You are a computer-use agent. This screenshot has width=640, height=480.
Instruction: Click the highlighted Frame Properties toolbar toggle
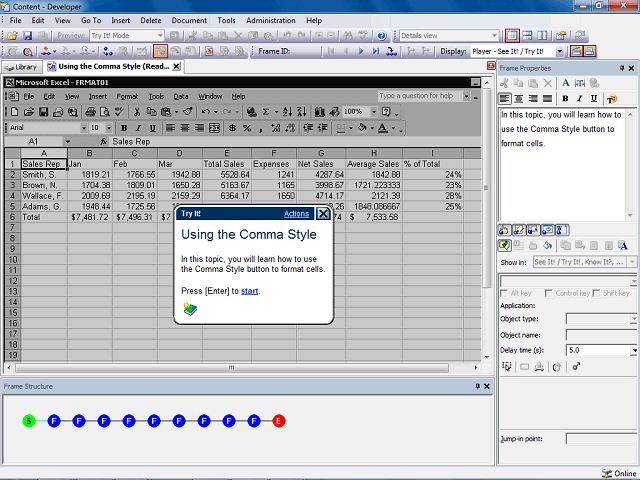coord(160,51)
